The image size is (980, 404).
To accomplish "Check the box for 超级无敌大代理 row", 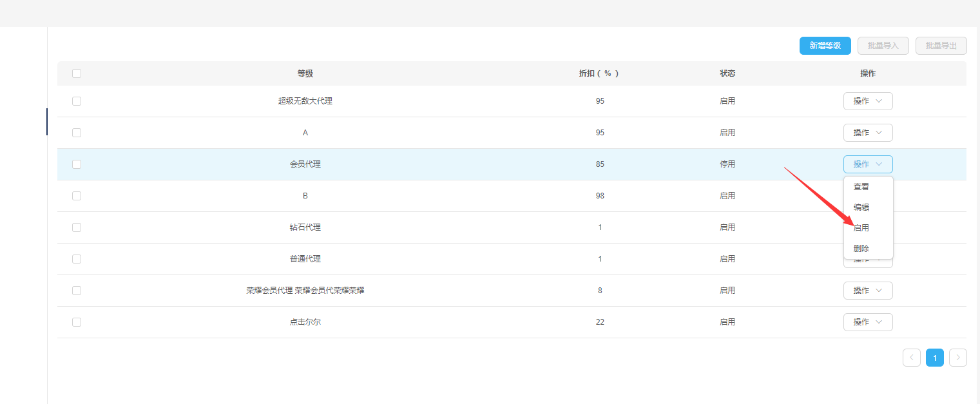I will click(x=77, y=101).
